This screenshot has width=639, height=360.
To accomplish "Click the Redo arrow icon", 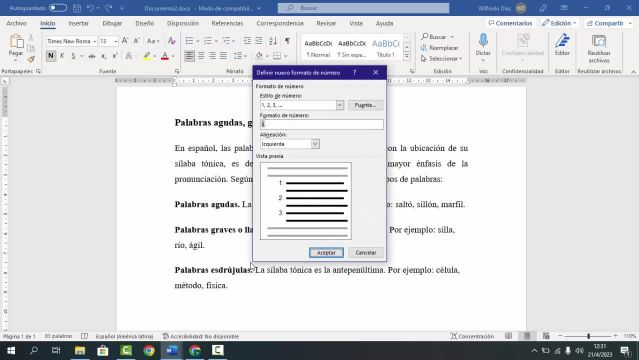I will point(108,8).
